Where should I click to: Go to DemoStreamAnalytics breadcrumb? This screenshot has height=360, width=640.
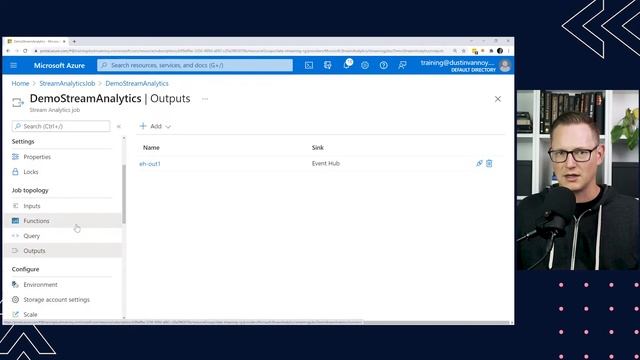(137, 83)
